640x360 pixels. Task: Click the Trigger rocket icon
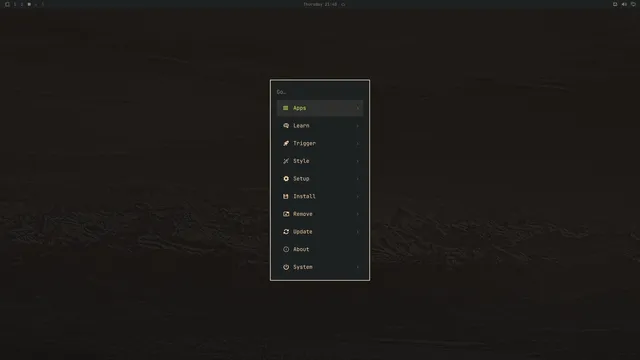pyautogui.click(x=286, y=143)
